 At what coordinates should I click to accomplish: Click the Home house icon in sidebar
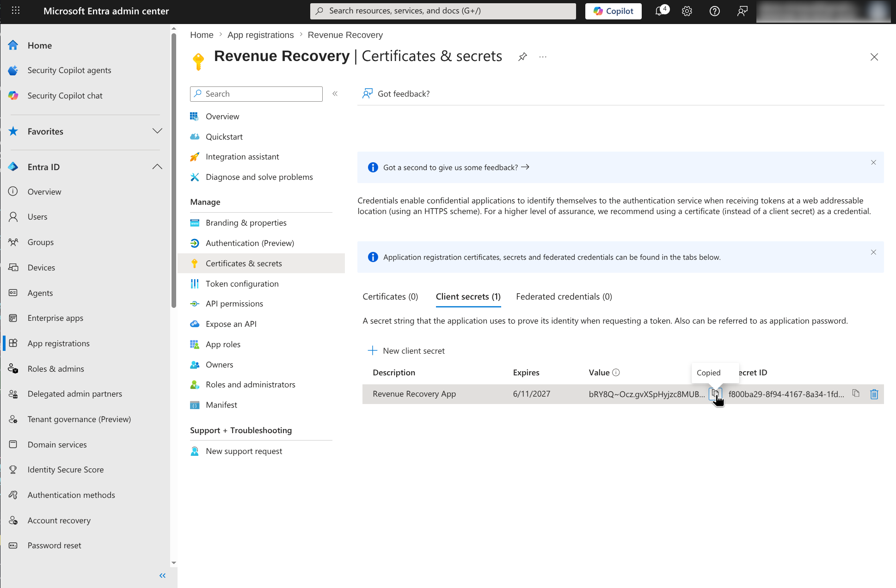point(13,45)
